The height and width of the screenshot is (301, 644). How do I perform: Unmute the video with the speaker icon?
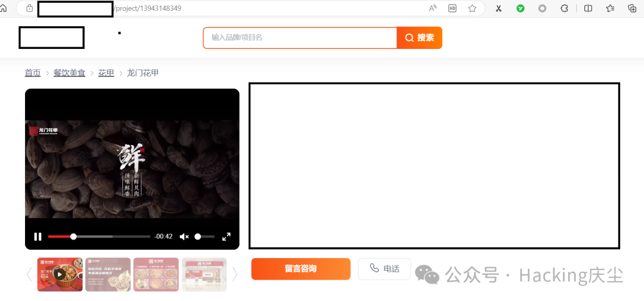pyautogui.click(x=184, y=236)
